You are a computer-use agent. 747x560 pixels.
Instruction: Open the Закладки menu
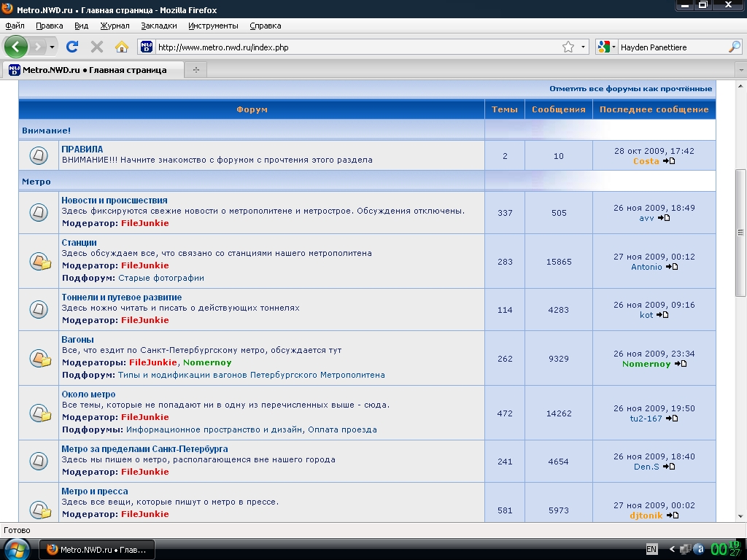158,26
